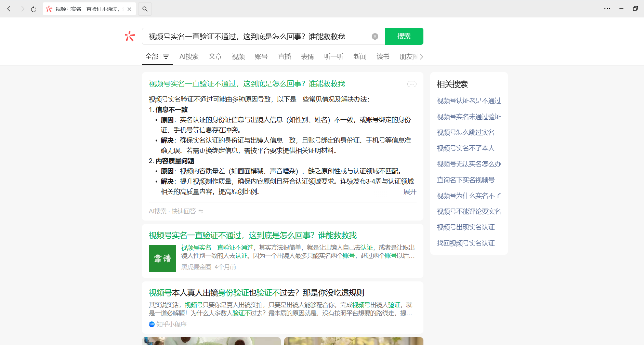Click the green 靠谱 thumbnail
Viewport: 644px width, 345px height.
[162, 258]
